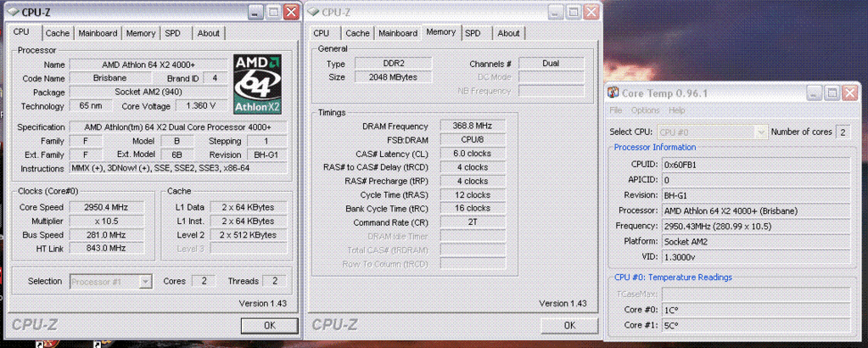Click the Bus Speed value 281.0 MHz
The image size is (868, 348).
pyautogui.click(x=106, y=235)
